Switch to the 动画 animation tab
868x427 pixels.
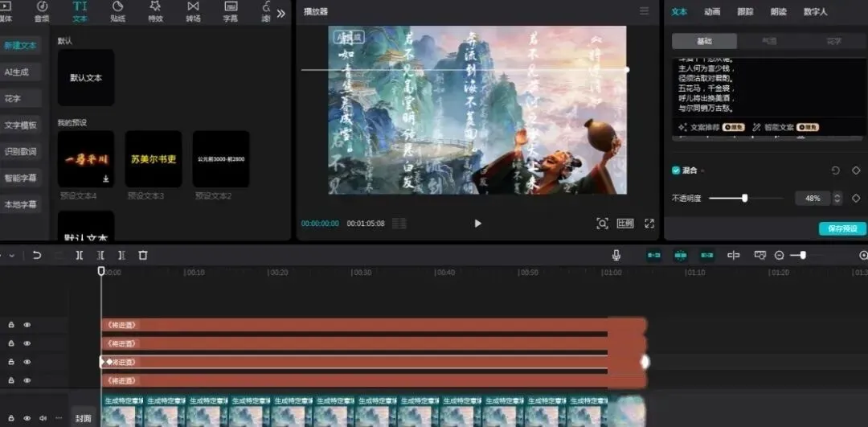(x=712, y=11)
